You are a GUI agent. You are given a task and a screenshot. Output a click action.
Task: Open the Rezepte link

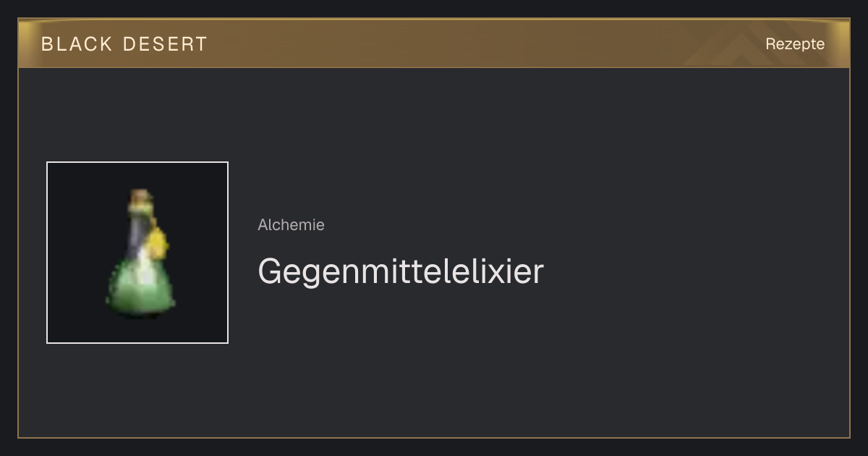795,44
